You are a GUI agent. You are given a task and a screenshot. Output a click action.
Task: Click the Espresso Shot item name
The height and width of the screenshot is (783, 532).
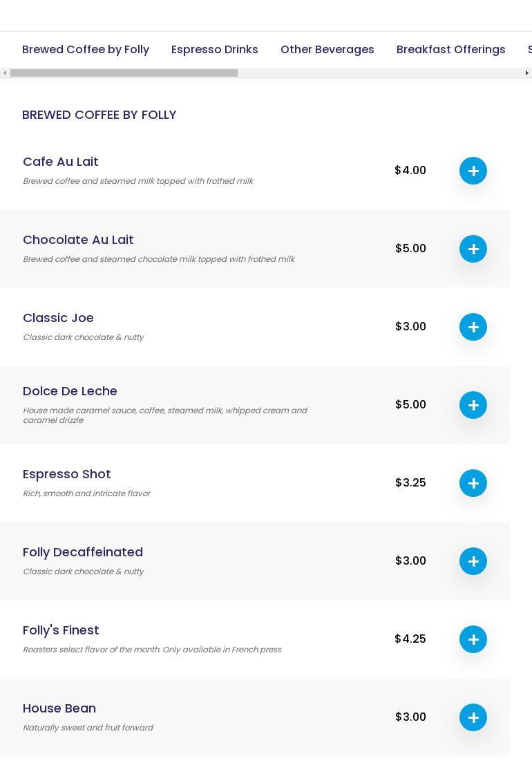pyautogui.click(x=67, y=474)
